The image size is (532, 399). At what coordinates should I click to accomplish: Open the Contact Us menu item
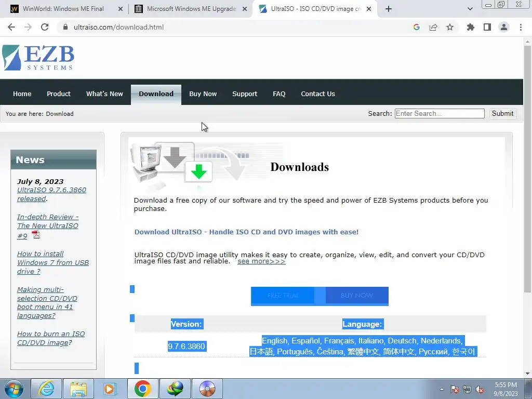coord(318,94)
